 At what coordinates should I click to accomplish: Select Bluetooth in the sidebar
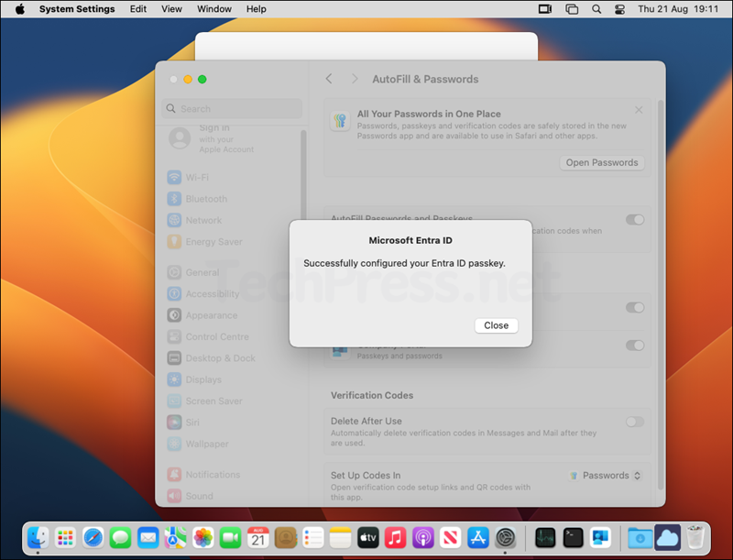click(x=197, y=199)
